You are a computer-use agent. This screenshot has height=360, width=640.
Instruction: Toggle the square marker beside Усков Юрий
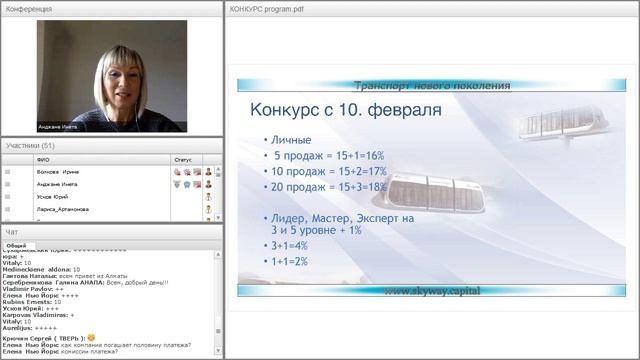click(x=7, y=197)
